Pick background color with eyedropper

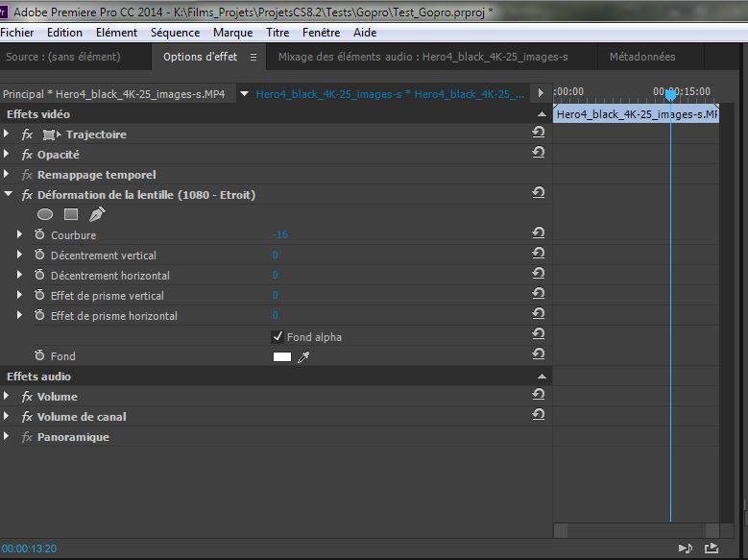click(x=304, y=357)
